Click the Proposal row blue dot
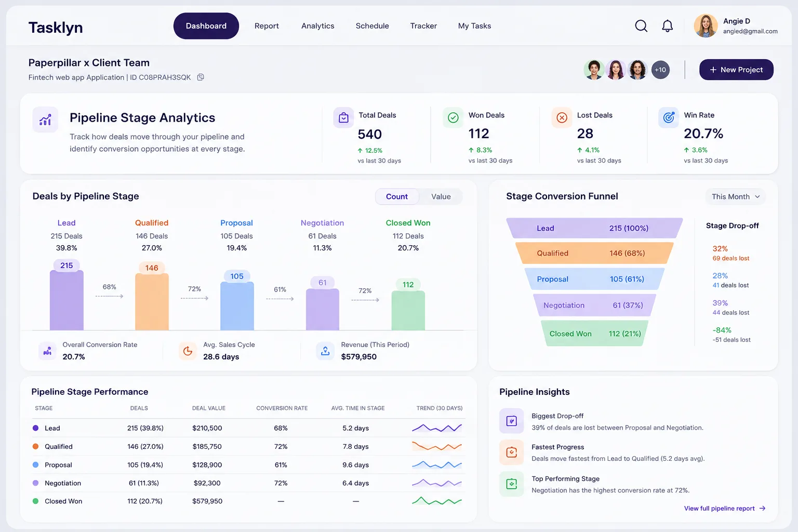 (x=35, y=465)
